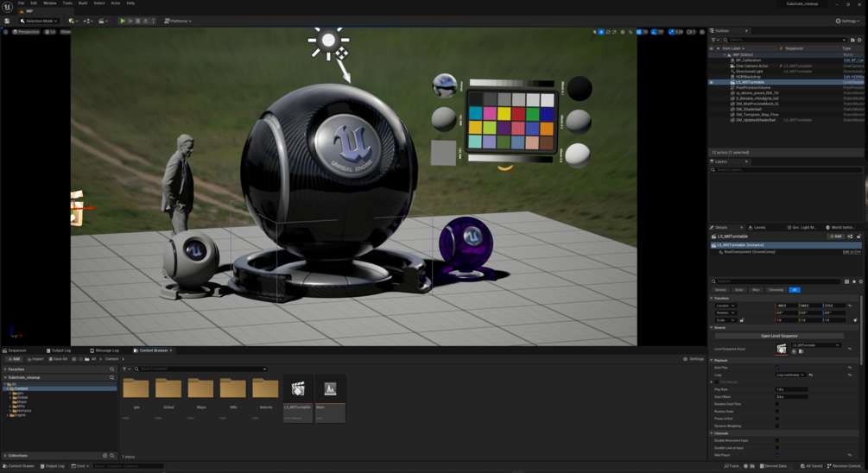868x473 pixels.
Task: Click the Add button in Details panel
Action: pos(835,236)
